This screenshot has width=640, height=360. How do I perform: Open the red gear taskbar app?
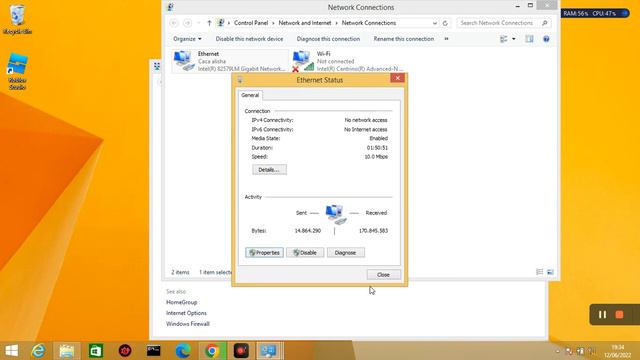(125, 351)
